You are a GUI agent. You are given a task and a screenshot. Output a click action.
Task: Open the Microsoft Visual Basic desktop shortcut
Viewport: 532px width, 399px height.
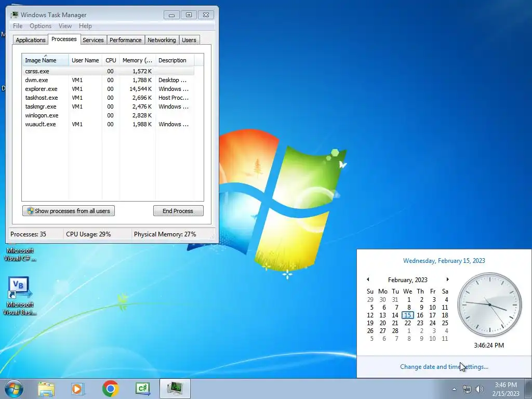(20, 296)
